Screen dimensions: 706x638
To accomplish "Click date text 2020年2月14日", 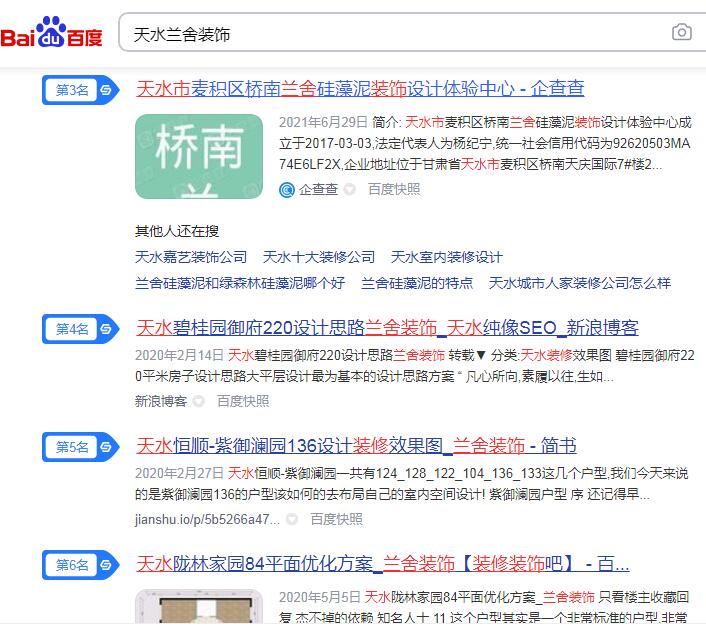I will coord(179,355).
